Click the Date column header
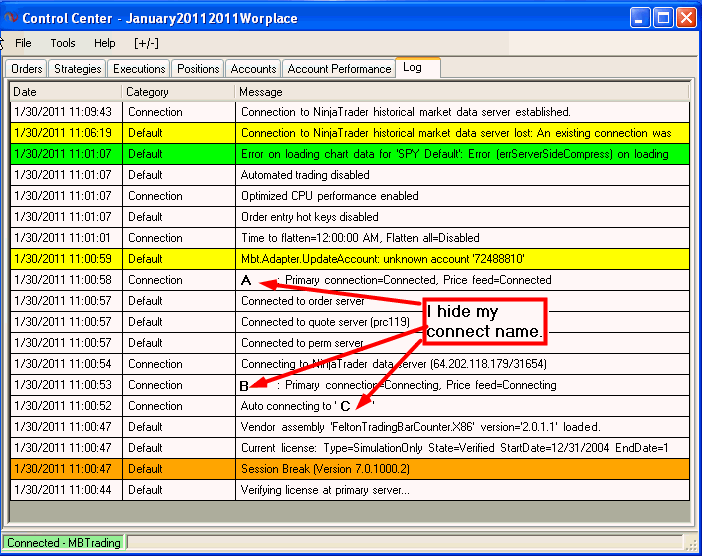 (x=66, y=92)
